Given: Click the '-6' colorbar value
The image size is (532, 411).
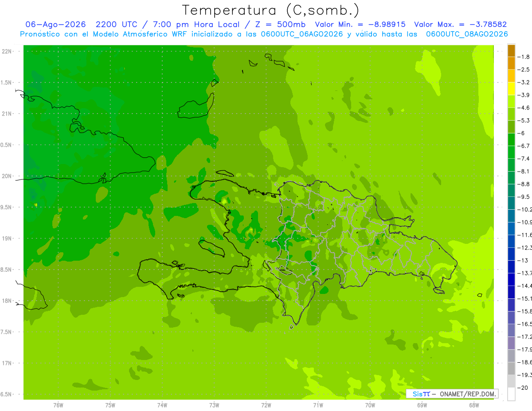Looking at the screenshot, I should 522,133.
